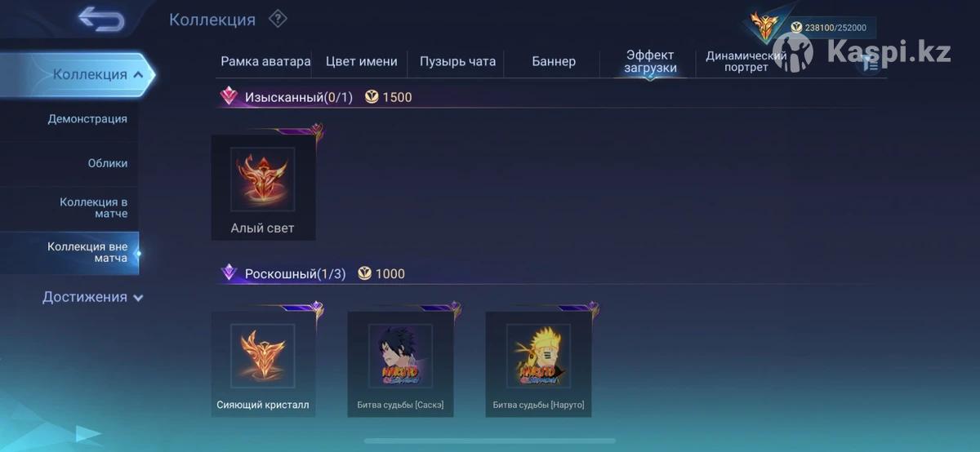Select the Алый свет effect item

(x=263, y=187)
